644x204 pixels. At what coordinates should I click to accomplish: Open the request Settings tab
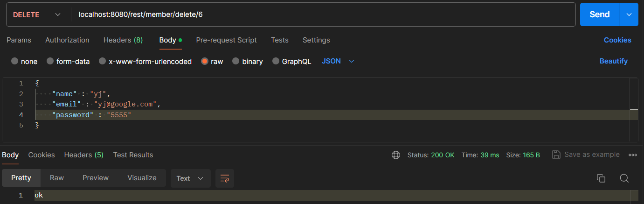(316, 40)
